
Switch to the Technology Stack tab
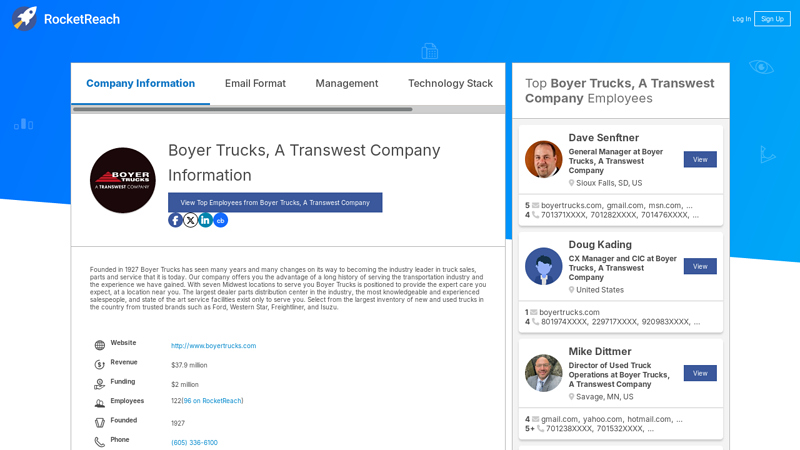click(450, 83)
